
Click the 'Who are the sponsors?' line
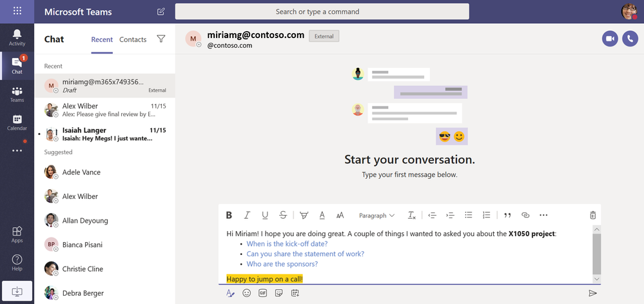click(x=282, y=264)
